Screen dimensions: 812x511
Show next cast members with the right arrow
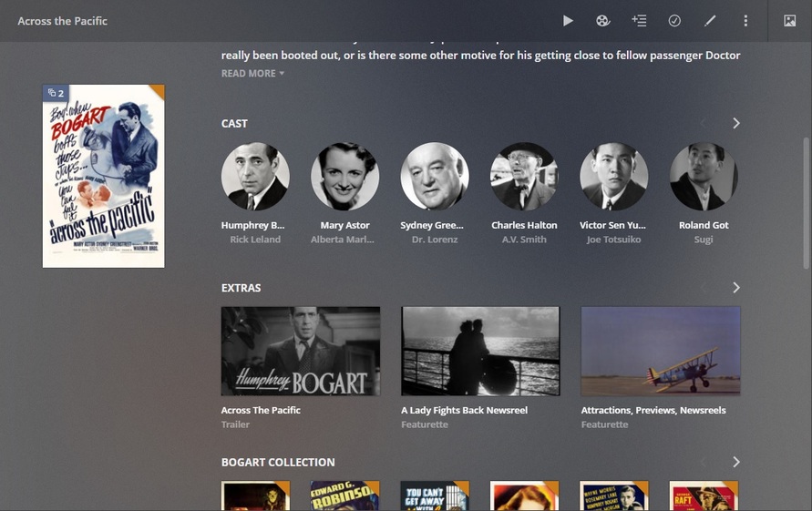pos(735,123)
